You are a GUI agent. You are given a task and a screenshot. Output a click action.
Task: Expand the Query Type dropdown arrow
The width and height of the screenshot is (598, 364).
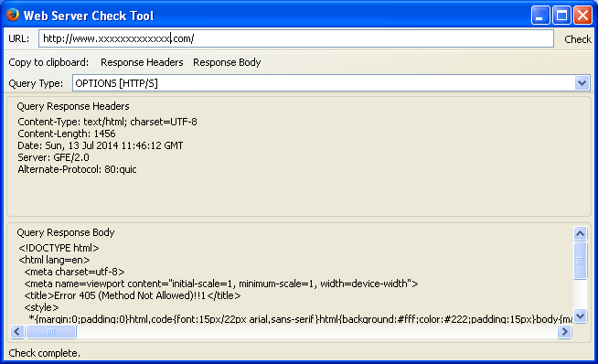pyautogui.click(x=582, y=83)
